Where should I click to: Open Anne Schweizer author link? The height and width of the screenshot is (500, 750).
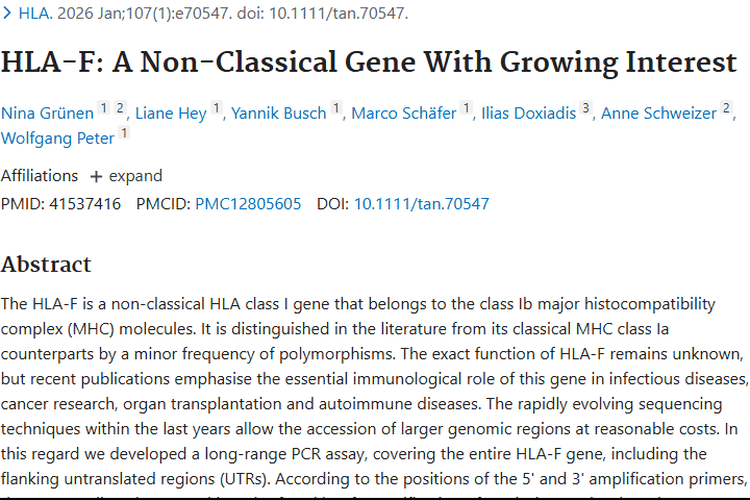[659, 114]
